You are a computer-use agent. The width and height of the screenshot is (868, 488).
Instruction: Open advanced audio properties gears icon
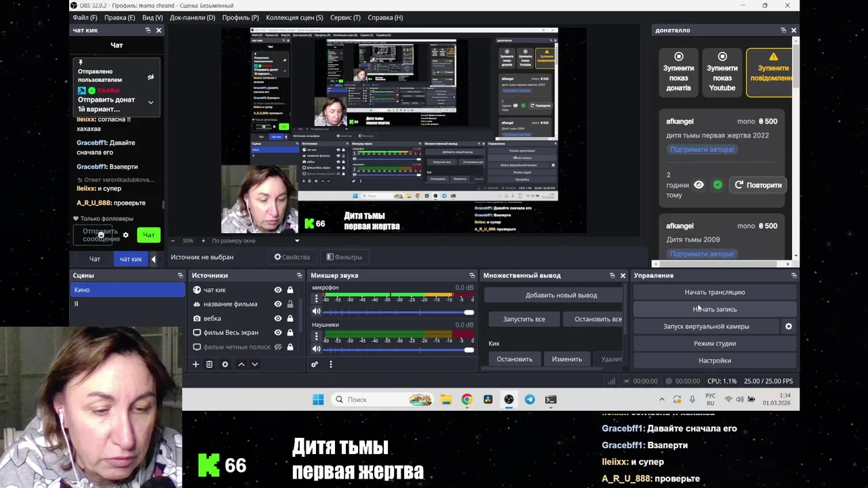click(315, 364)
